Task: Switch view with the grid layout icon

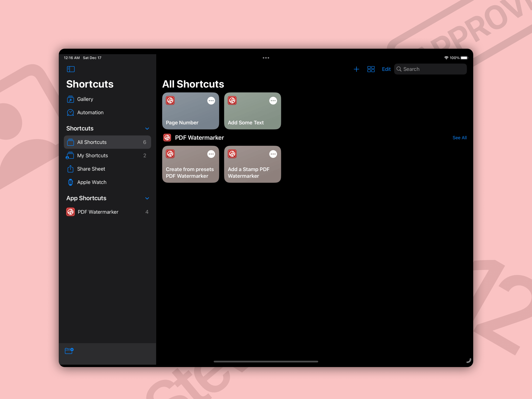Action: [371, 69]
